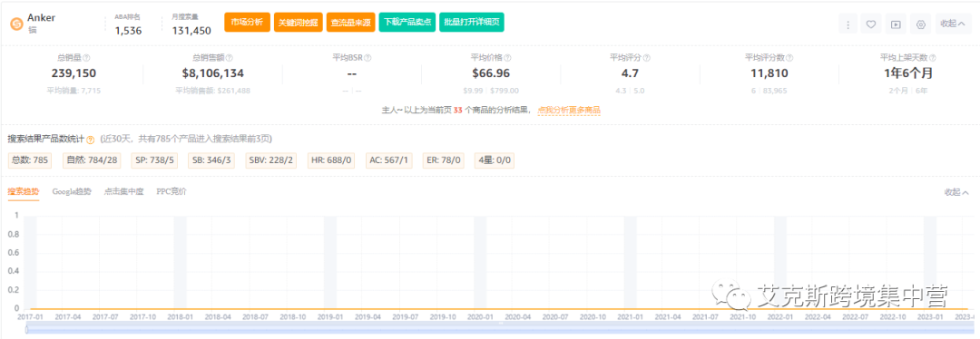Click the Anker keyword title
The image size is (980, 339).
(x=42, y=18)
